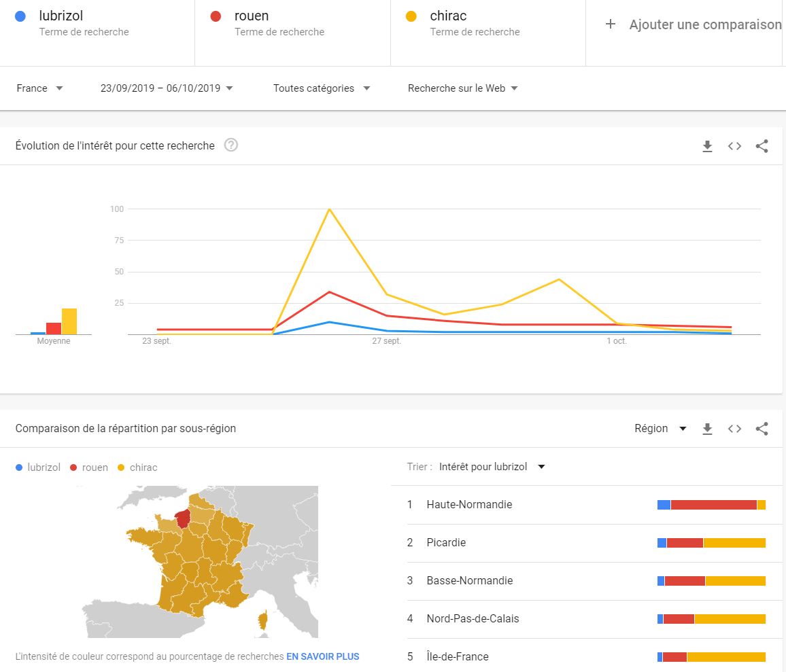
Task: Click the plus icon to add comparison
Action: [x=611, y=24]
